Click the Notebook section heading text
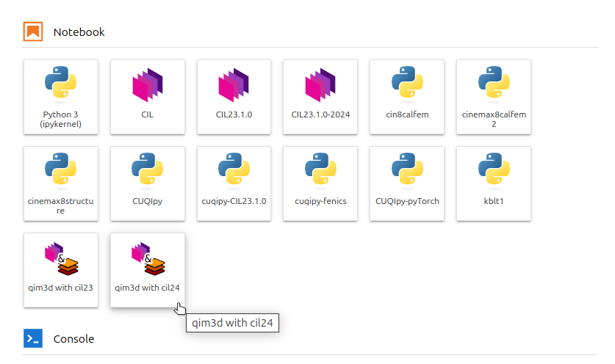Screen dimensions: 615x364 pyautogui.click(x=79, y=32)
